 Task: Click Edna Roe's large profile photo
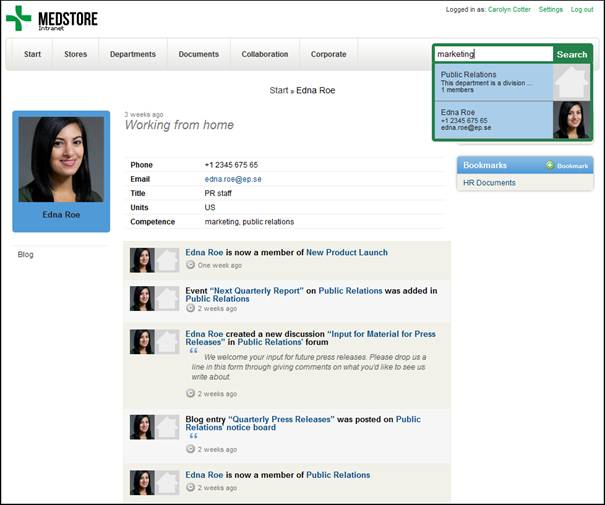pos(61,159)
